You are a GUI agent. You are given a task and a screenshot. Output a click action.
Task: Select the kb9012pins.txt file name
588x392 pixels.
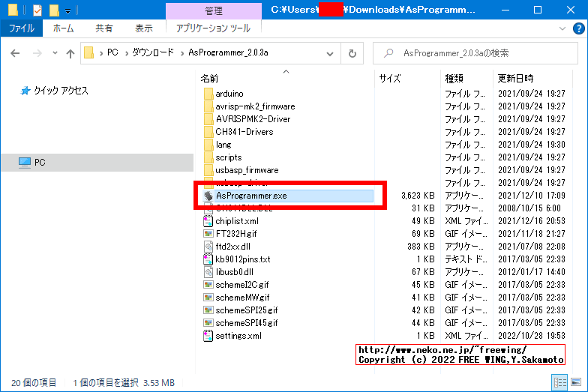click(243, 259)
